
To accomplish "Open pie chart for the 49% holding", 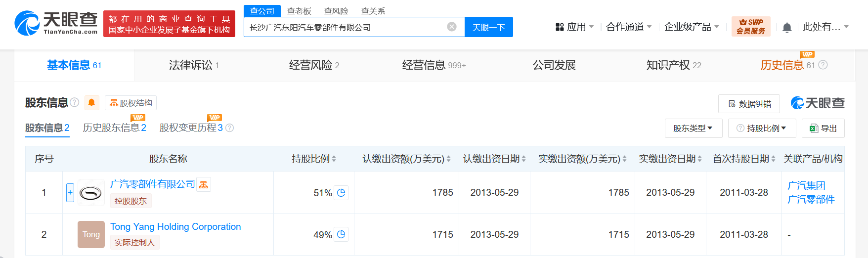I will [341, 234].
